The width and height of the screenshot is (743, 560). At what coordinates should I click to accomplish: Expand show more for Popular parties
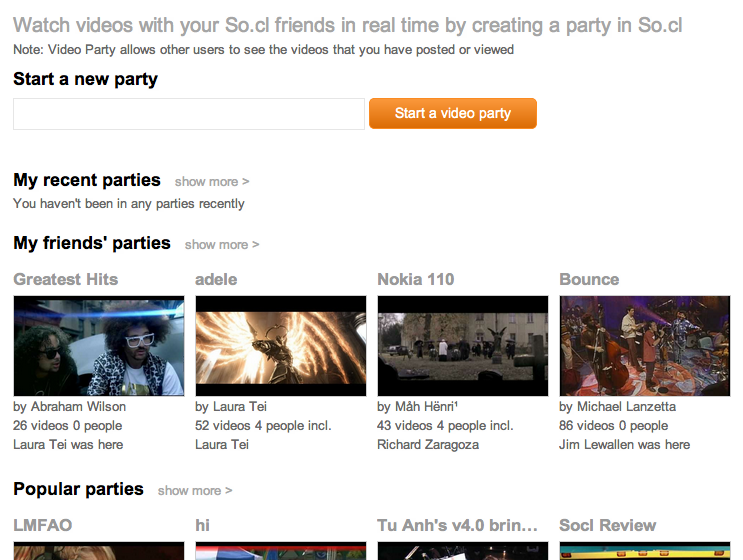click(194, 491)
